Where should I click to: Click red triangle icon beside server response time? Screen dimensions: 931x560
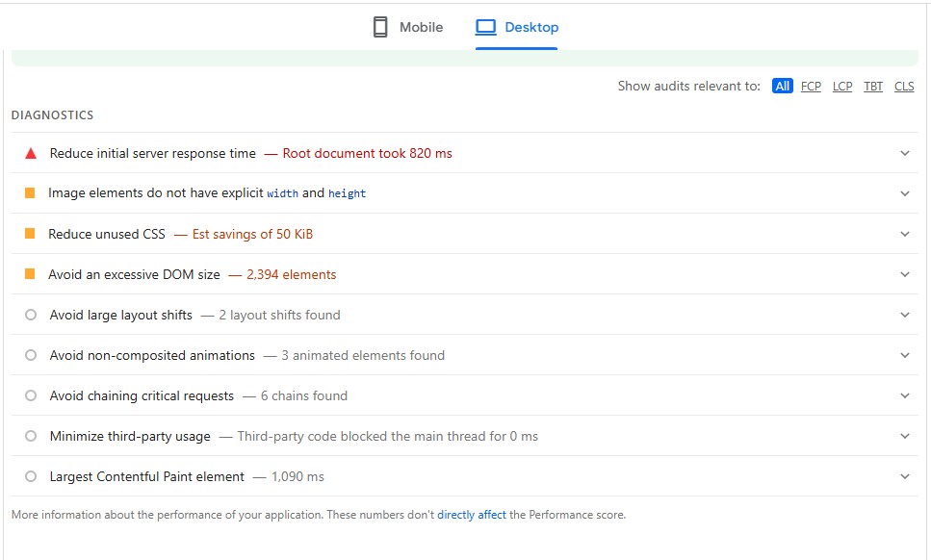(31, 153)
